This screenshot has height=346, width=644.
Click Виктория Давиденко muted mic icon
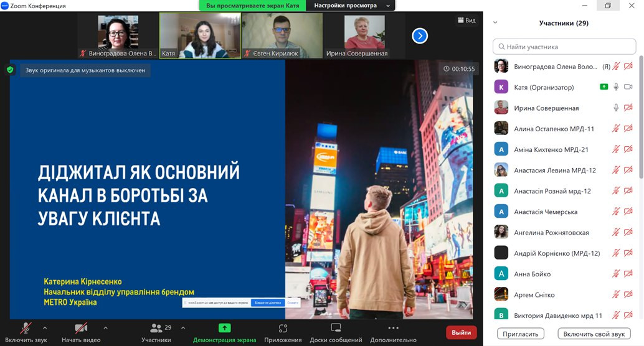pyautogui.click(x=616, y=315)
